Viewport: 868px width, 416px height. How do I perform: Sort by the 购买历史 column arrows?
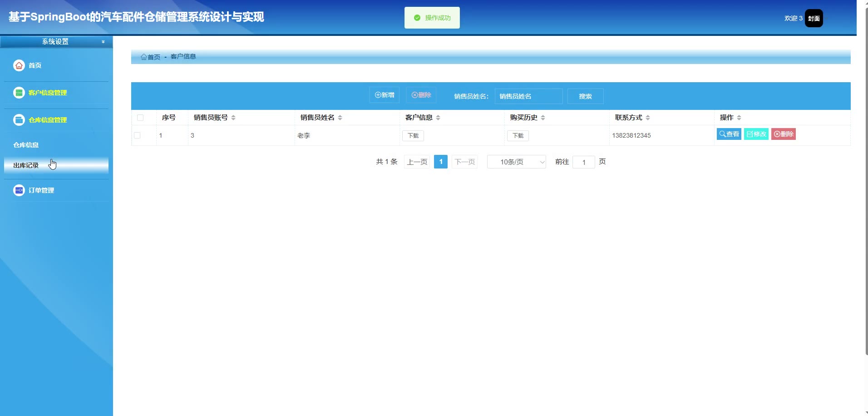coord(543,118)
